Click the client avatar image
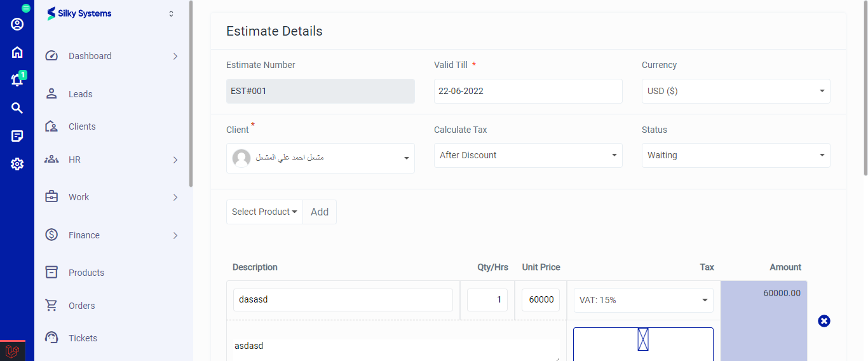This screenshot has height=361, width=868. tap(241, 158)
